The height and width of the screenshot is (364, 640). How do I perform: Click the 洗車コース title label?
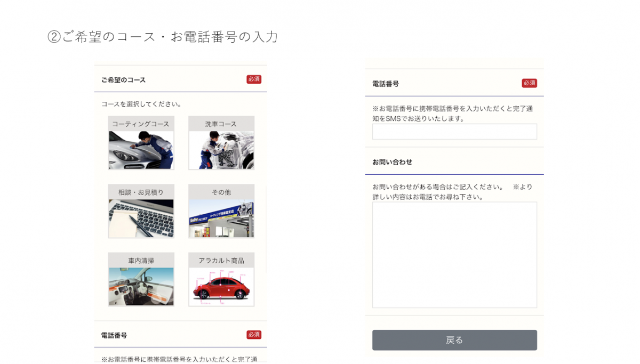[221, 124]
